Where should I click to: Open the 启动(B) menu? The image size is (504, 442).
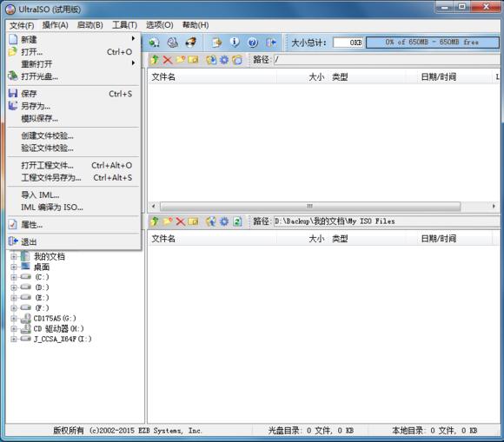click(x=90, y=25)
